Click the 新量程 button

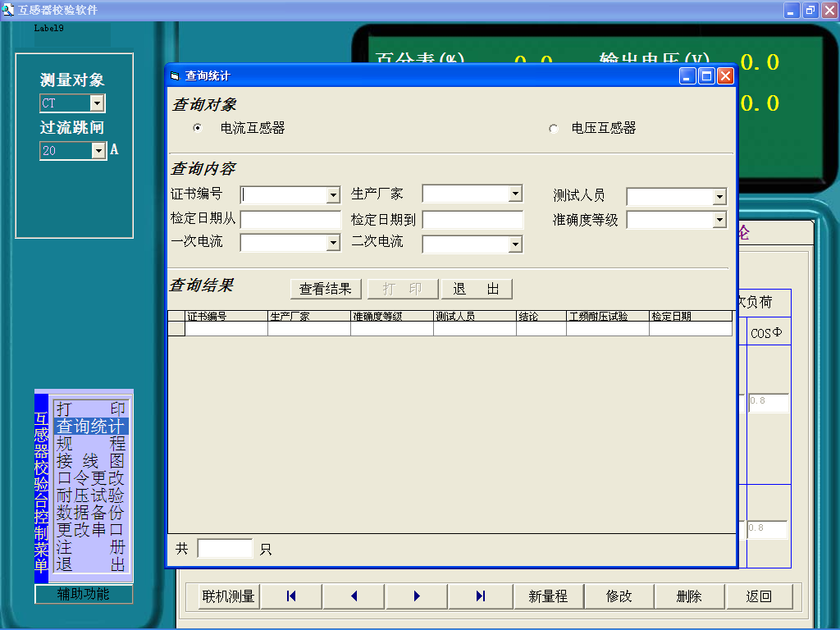click(x=548, y=596)
